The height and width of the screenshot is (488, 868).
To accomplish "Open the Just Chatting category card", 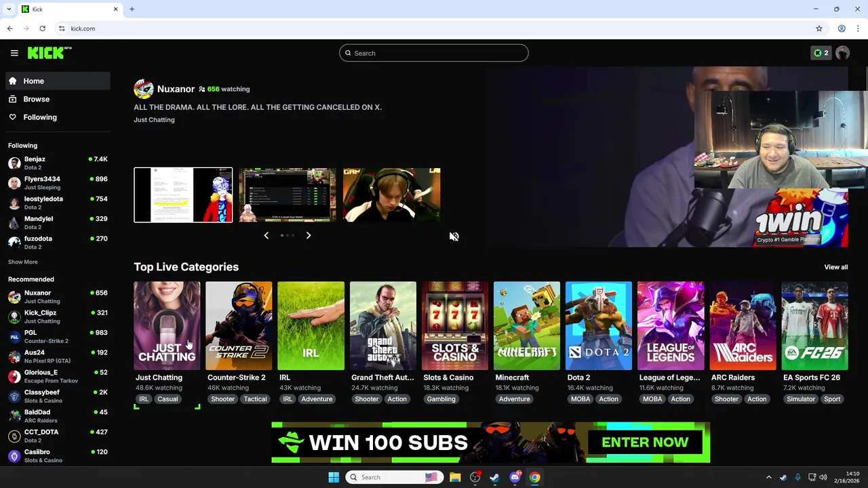I will point(167,325).
